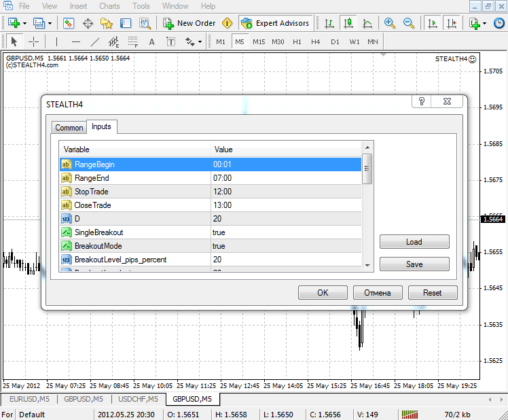
Task: Open the View menu
Action: (50, 6)
